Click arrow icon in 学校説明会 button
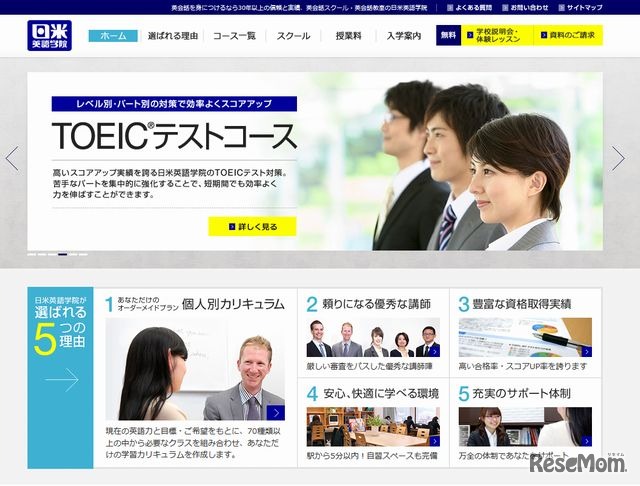The height and width of the screenshot is (486, 640). [x=470, y=36]
